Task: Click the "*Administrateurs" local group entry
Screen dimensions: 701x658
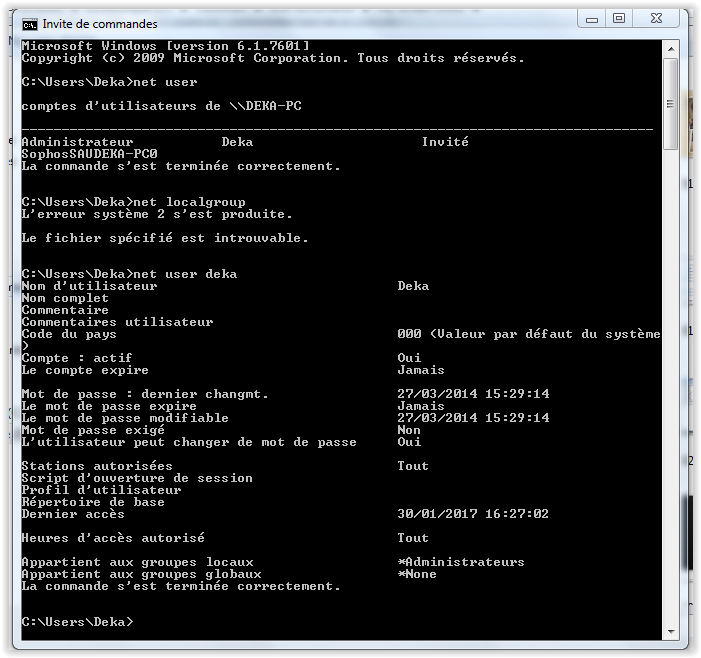Action: click(460, 562)
